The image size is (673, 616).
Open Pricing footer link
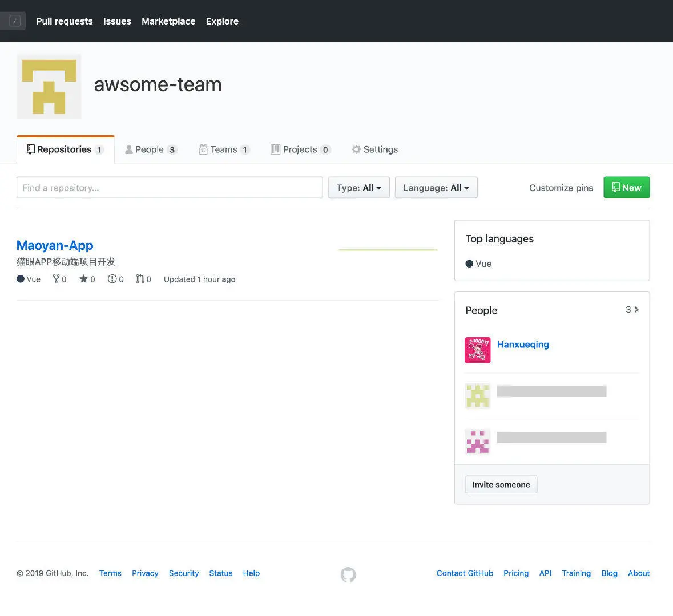[x=516, y=573]
